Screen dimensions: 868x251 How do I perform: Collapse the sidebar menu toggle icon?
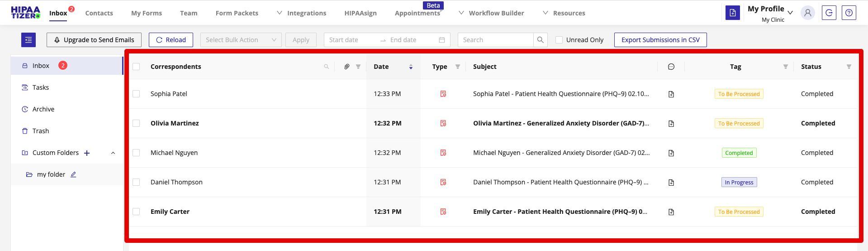click(28, 40)
